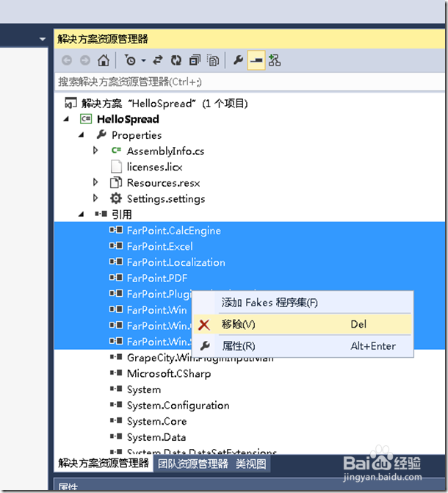Viewport: 448px width, 493px height.
Task: Select Microsoft.CSharp reference
Action: coord(169,374)
